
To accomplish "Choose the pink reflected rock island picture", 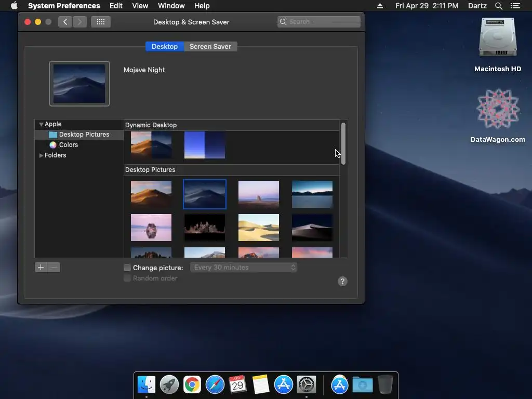I will 151,228.
